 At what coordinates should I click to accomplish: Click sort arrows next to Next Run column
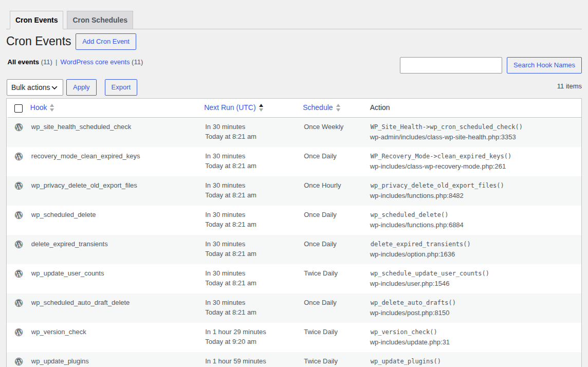coord(262,107)
